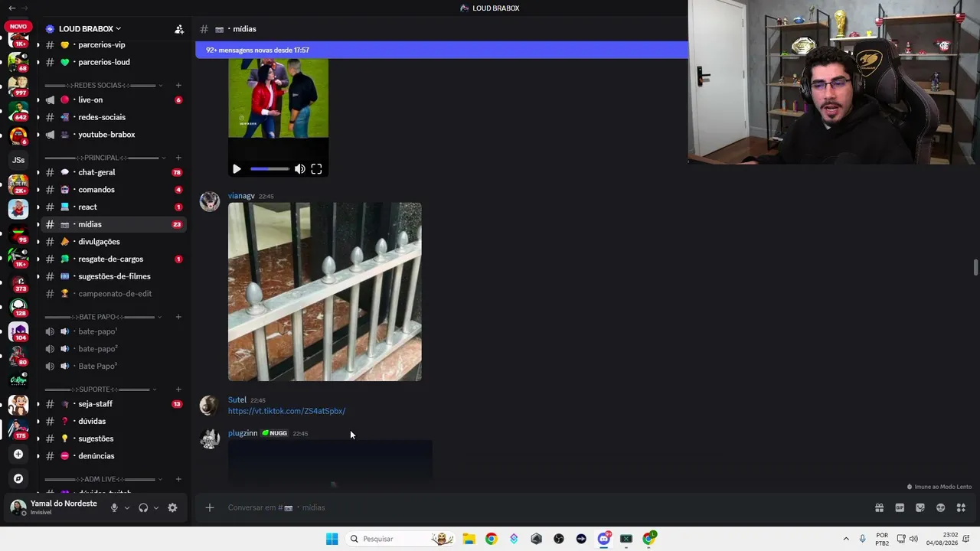Viewport: 980px width, 551px height.
Task: Open the comandos channel
Action: click(x=113, y=190)
